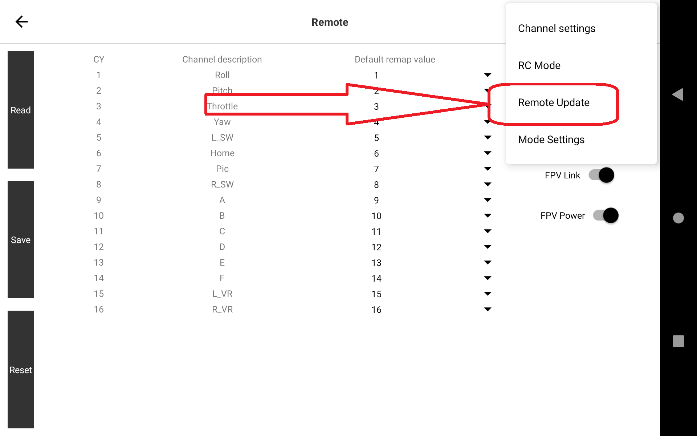
Task: Tap the back arrow in header
Action: coord(22,22)
